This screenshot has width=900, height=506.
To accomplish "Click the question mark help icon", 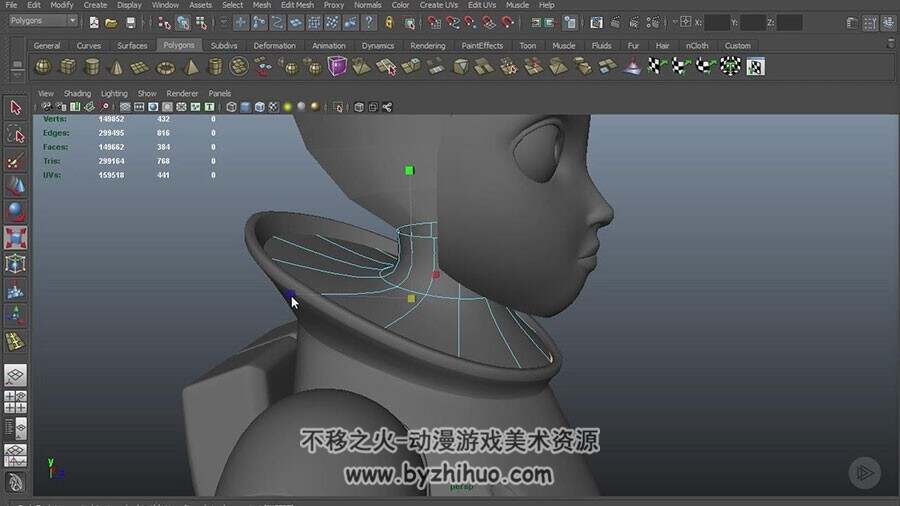I will click(x=369, y=22).
